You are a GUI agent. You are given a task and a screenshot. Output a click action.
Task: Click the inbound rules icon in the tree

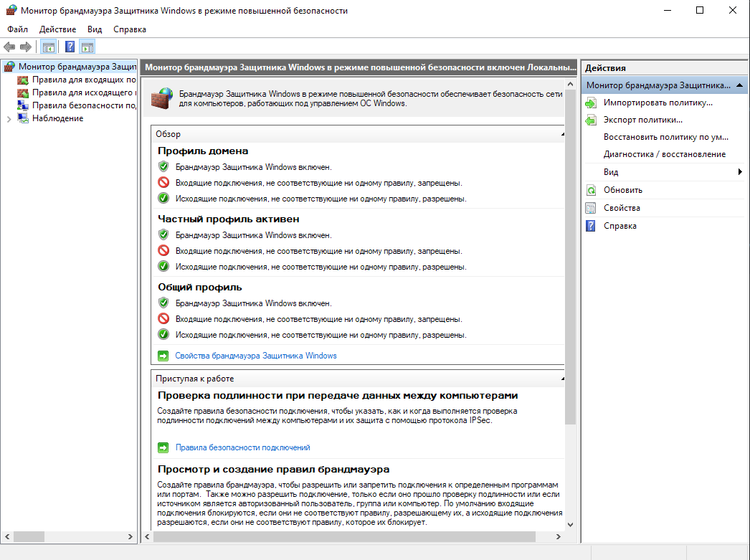[x=23, y=80]
